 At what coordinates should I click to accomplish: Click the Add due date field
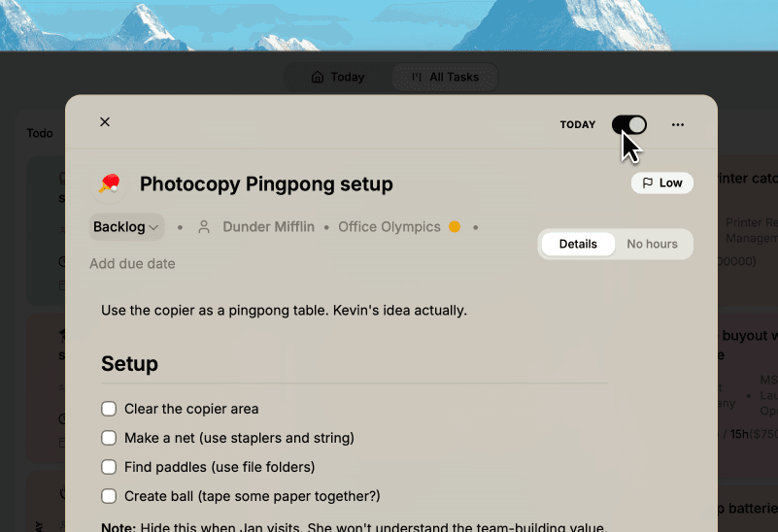click(132, 263)
